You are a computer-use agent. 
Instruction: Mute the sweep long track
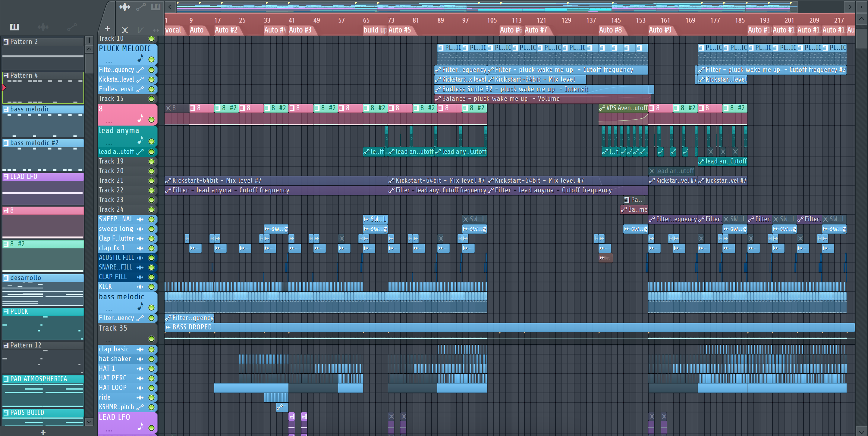point(152,229)
